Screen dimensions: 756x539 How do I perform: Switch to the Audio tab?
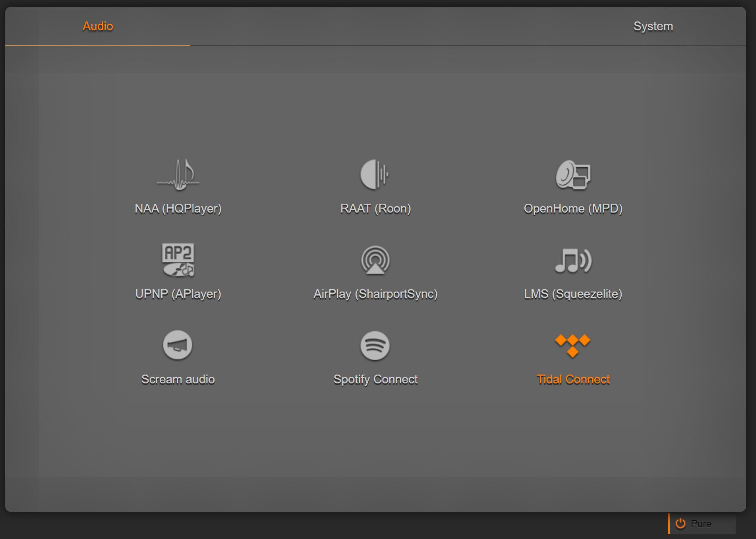[x=98, y=26]
